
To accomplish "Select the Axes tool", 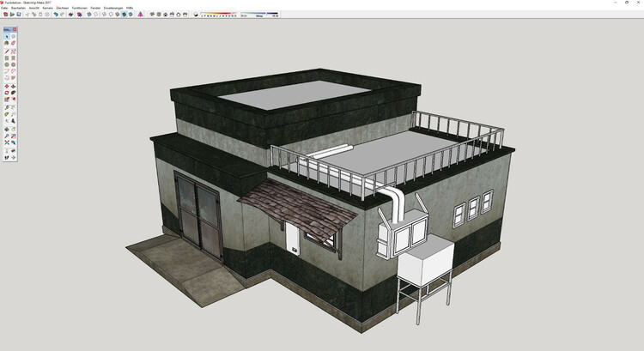I will tap(7, 121).
